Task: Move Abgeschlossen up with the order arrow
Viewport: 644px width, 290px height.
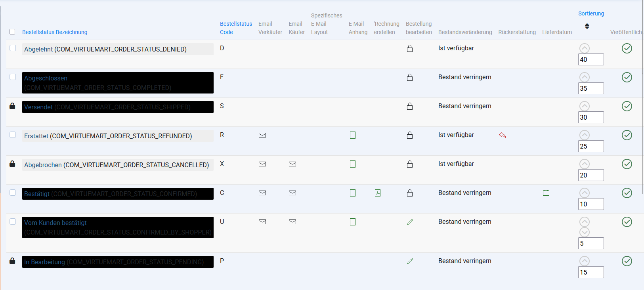Action: click(585, 77)
